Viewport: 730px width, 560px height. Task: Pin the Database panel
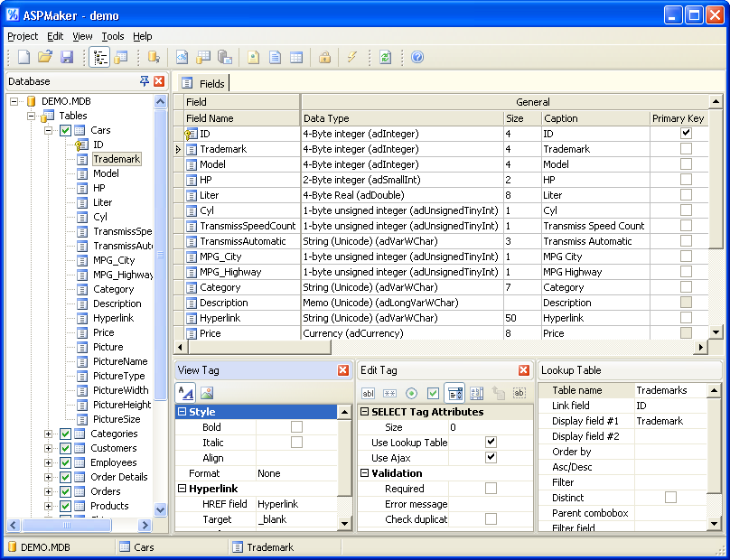point(145,81)
